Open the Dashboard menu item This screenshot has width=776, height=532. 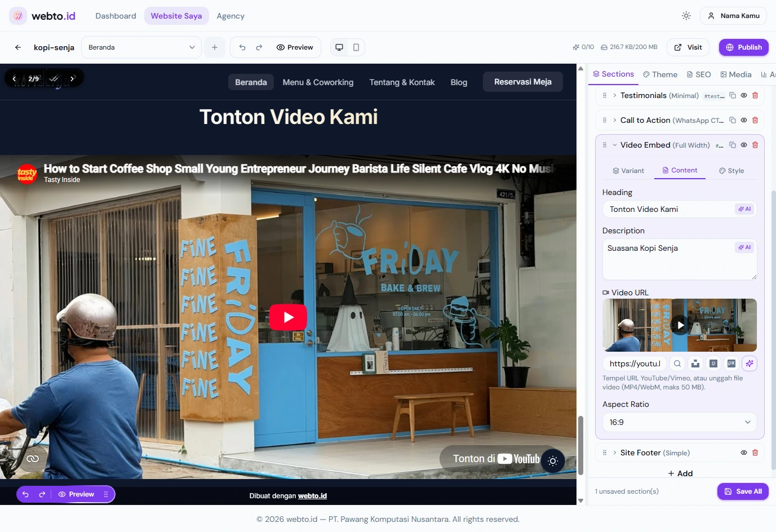pyautogui.click(x=116, y=16)
